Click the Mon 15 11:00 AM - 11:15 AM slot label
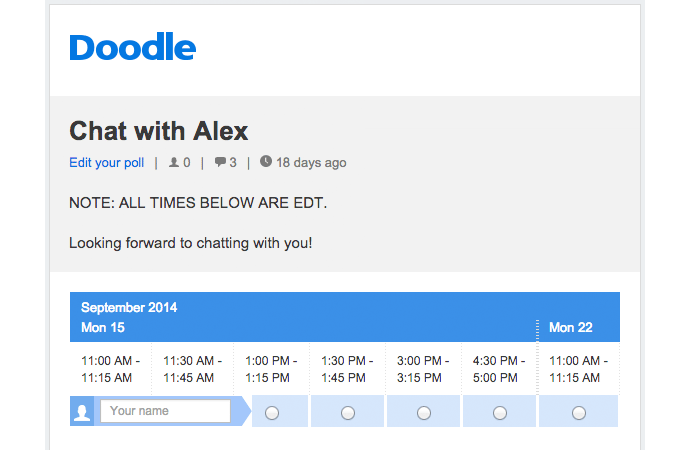The image size is (690, 450). tap(110, 369)
